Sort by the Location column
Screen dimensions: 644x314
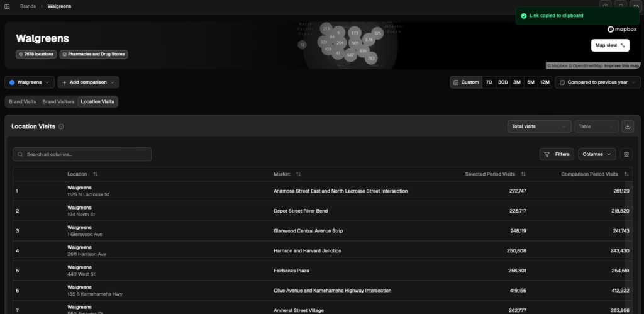pyautogui.click(x=96, y=174)
